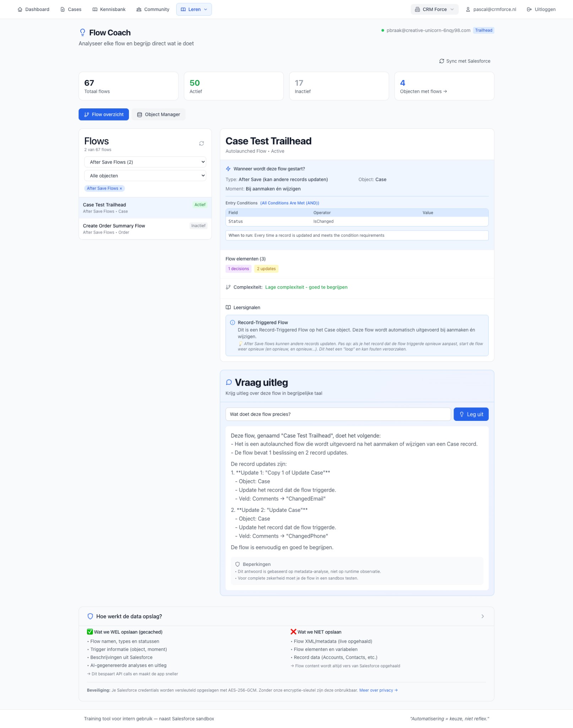Open the After Save Flows dropdown
573x728 pixels.
tap(145, 162)
